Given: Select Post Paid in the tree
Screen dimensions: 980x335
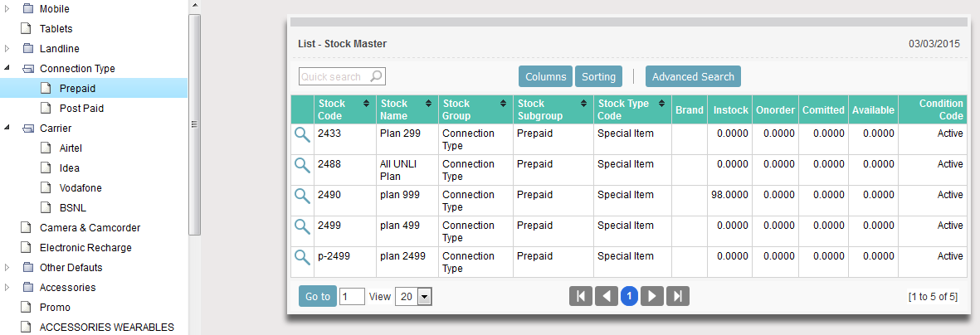Looking at the screenshot, I should pos(81,109).
